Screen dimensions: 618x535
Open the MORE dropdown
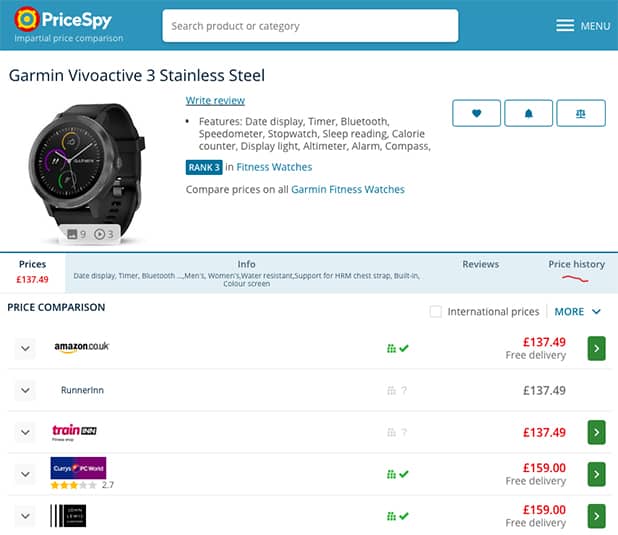click(x=577, y=312)
